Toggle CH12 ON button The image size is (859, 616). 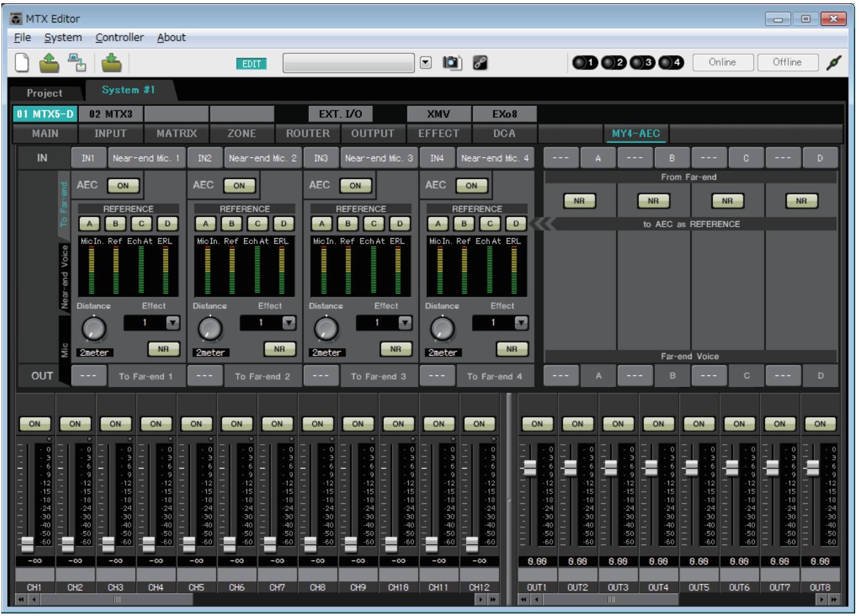(x=479, y=424)
